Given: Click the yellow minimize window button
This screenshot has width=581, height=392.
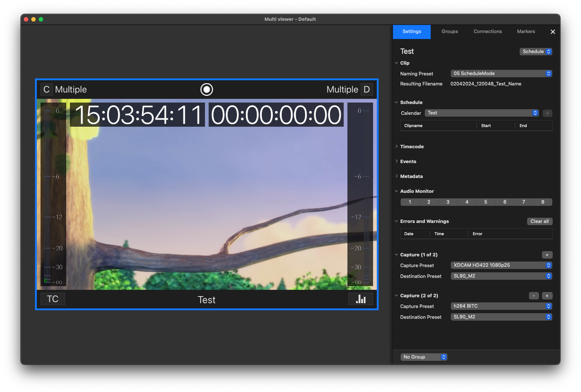Looking at the screenshot, I should click(33, 19).
